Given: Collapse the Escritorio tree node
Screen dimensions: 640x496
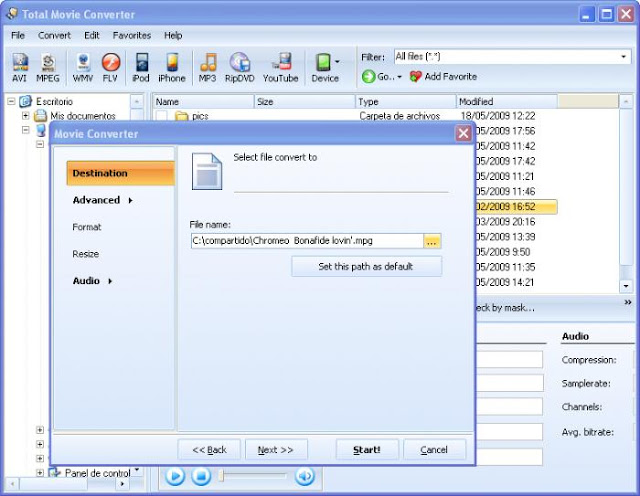Looking at the screenshot, I should [11, 101].
